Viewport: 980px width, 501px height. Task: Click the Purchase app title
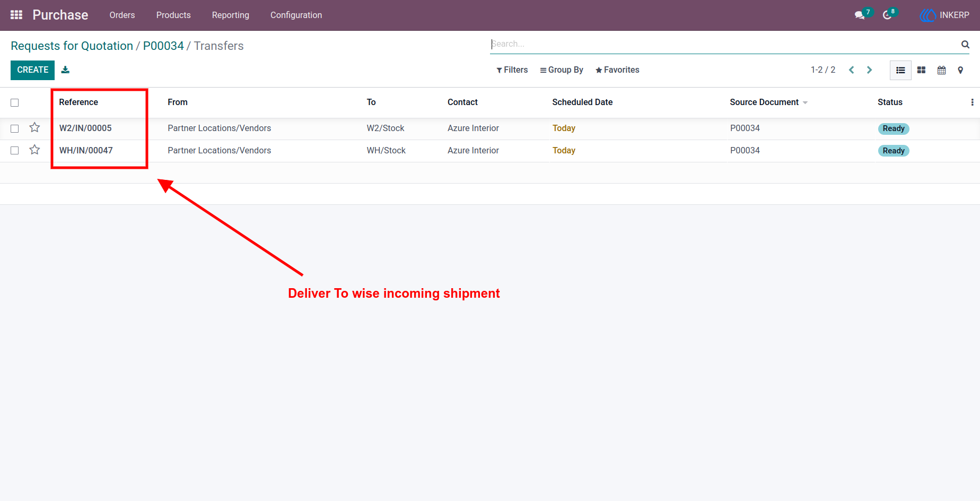coord(60,15)
